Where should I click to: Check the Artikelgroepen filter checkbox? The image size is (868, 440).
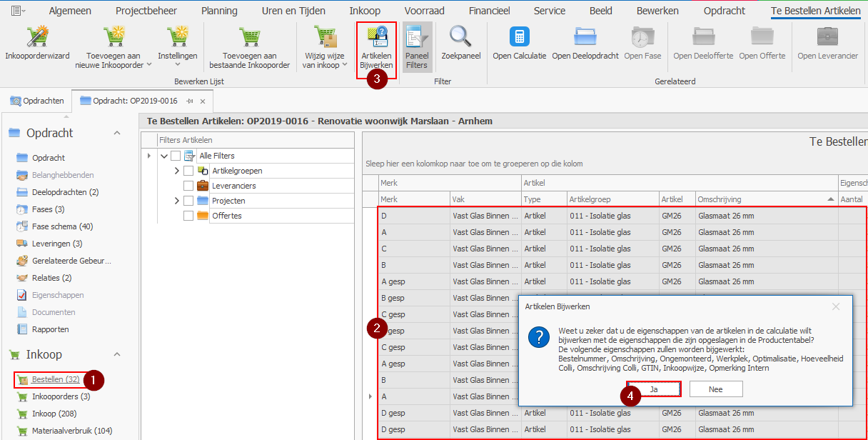click(188, 171)
